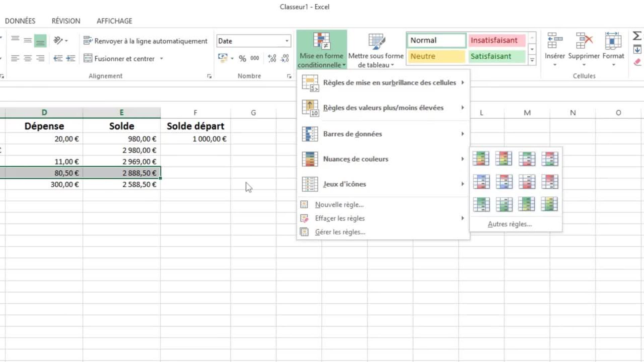Toggle the bottom vertical align button

coord(40,41)
